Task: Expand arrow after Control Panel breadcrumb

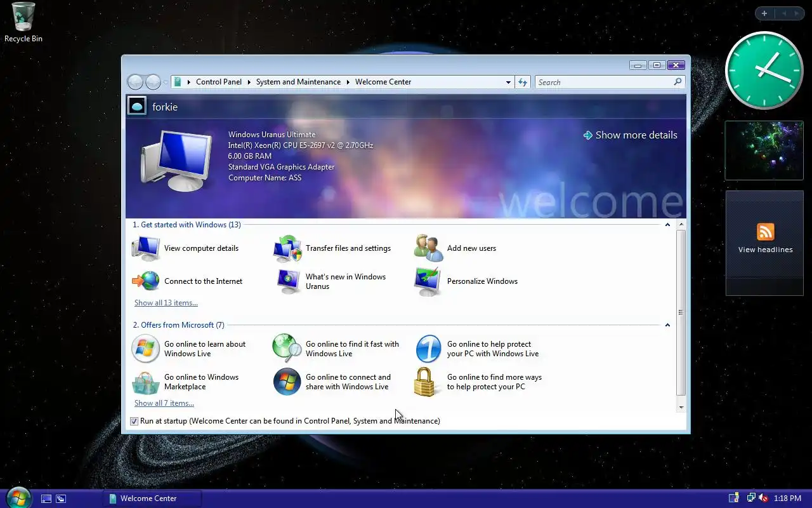Action: (x=249, y=82)
